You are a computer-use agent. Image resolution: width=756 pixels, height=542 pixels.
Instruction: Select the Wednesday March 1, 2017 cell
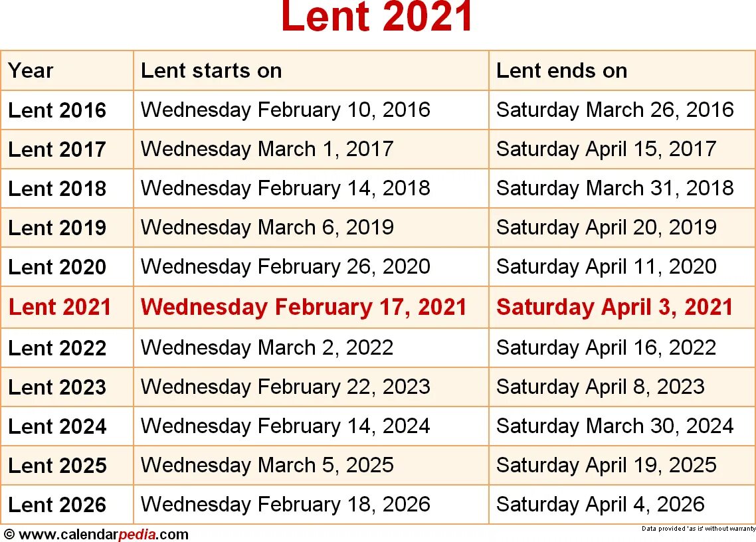(267, 149)
